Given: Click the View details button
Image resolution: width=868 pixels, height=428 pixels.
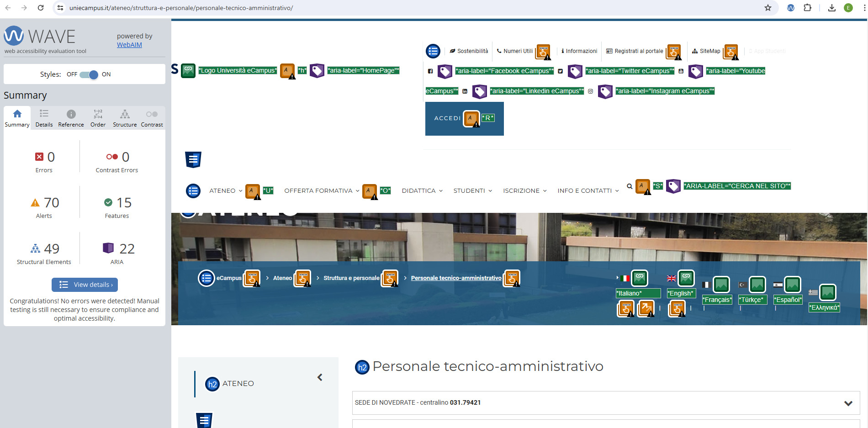Looking at the screenshot, I should [85, 285].
